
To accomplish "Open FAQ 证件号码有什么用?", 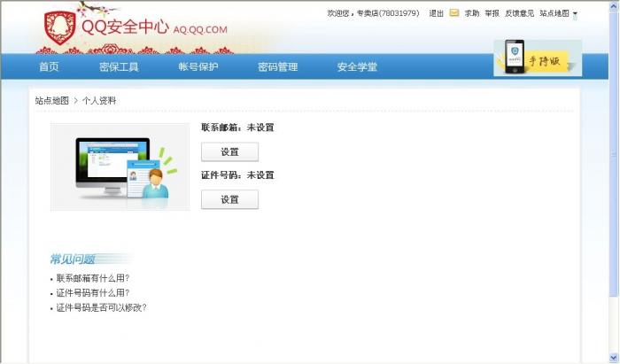I will 93,293.
